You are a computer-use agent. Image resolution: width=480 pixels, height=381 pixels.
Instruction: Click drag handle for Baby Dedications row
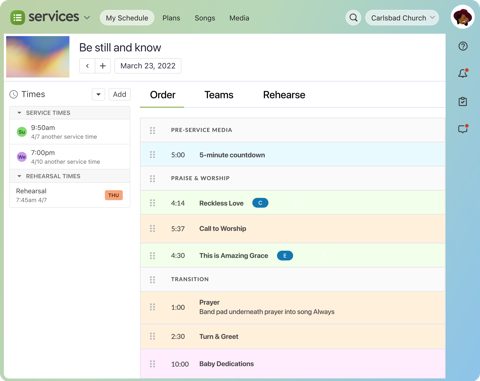(x=152, y=364)
